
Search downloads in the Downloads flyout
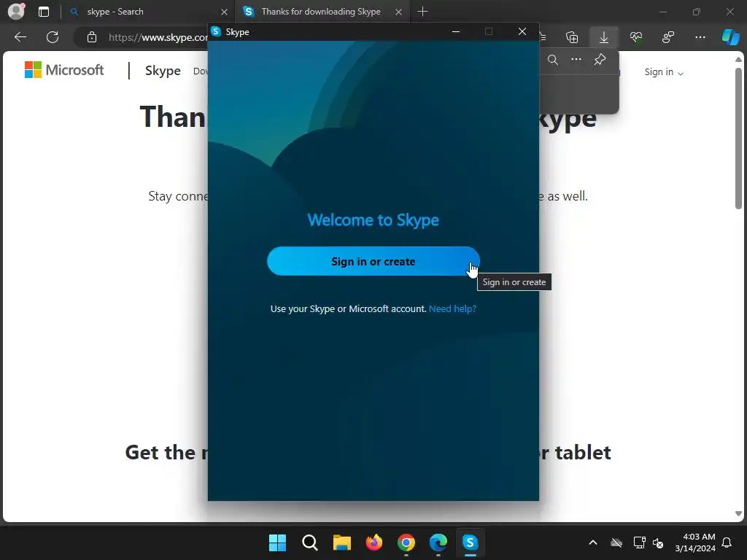click(x=553, y=60)
